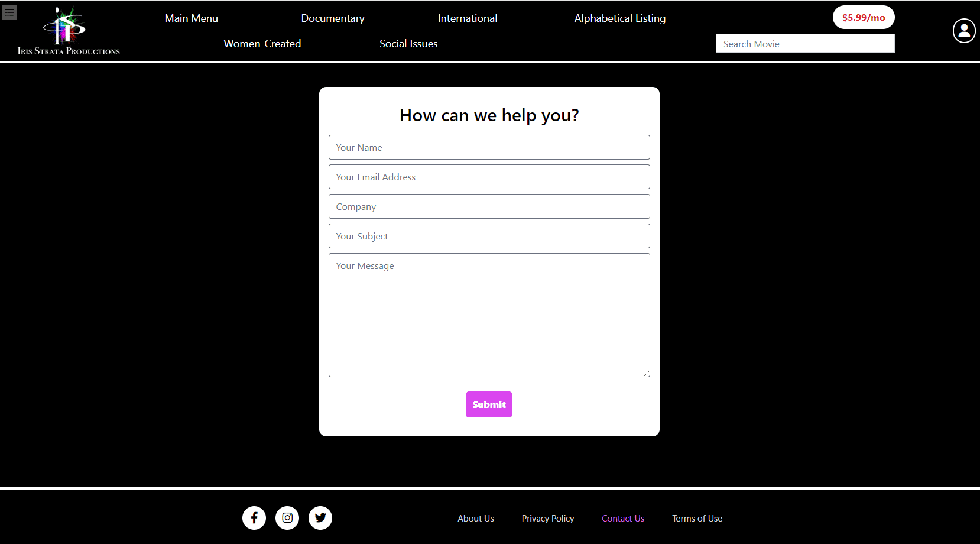Open the user profile icon

963,31
